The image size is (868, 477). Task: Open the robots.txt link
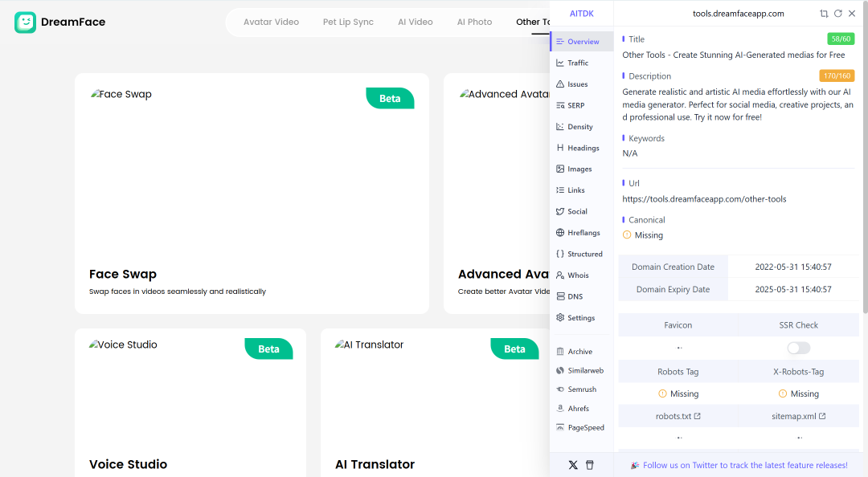[x=678, y=416]
